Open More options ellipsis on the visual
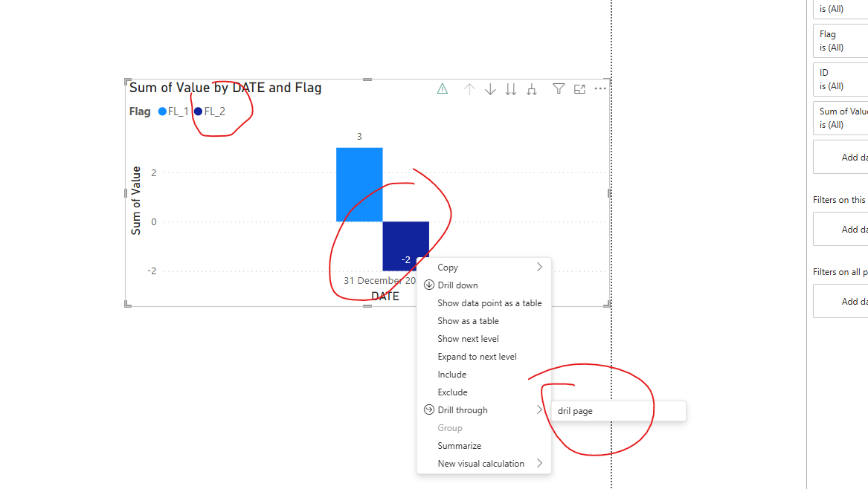Image resolution: width=868 pixels, height=489 pixels. (x=600, y=88)
